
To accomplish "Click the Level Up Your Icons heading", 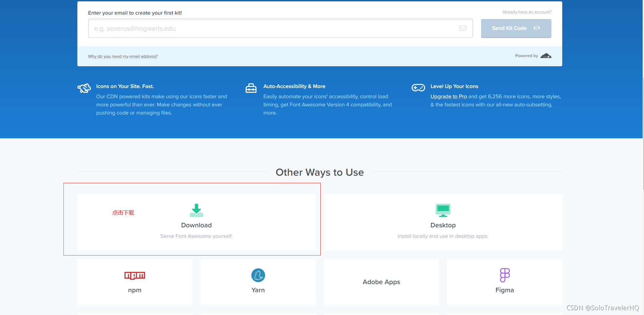I will [454, 86].
